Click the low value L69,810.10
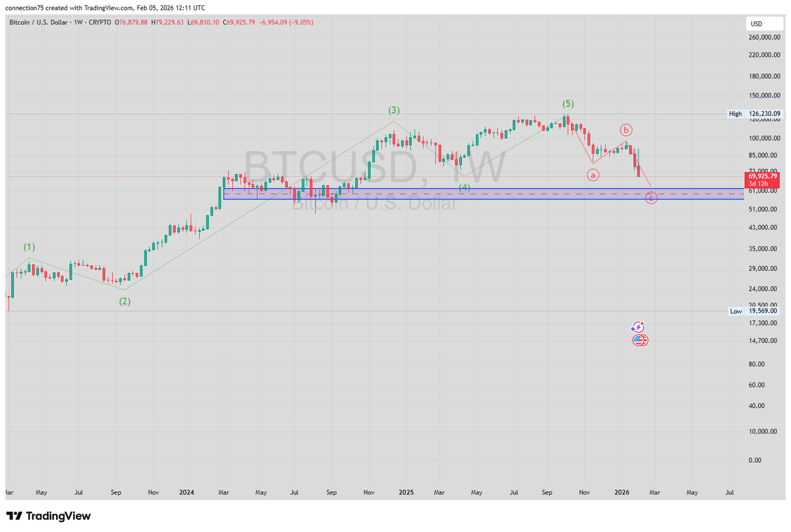791x532 pixels. tap(204, 22)
